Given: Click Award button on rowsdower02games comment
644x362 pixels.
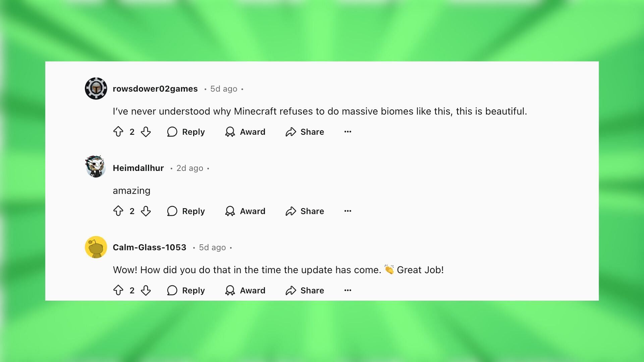Looking at the screenshot, I should tap(245, 132).
